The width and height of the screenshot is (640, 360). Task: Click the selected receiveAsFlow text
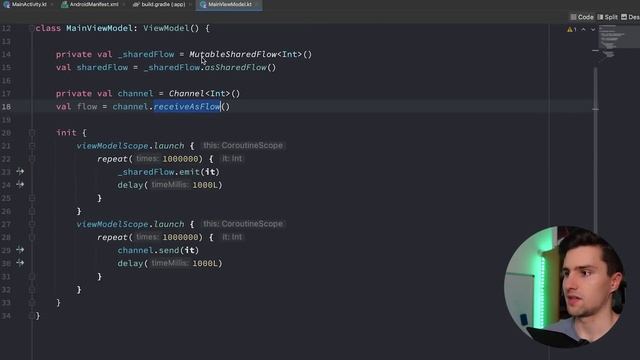(187, 107)
